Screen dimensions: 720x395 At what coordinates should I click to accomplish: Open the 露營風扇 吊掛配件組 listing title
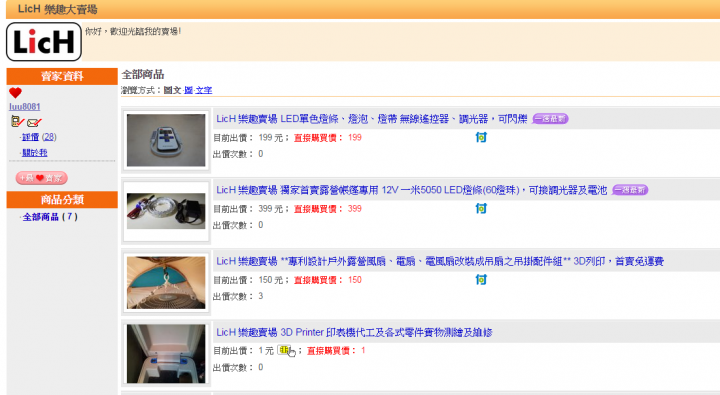[x=440, y=261]
